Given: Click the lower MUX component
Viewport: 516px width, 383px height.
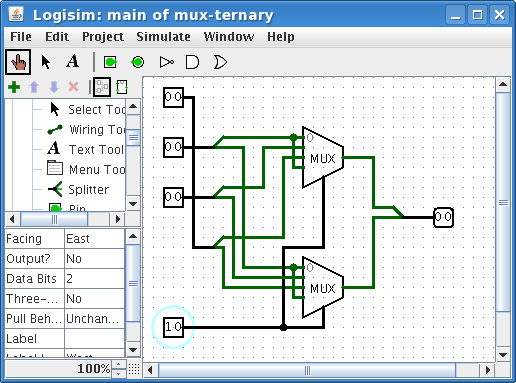Looking at the screenshot, I should [x=323, y=287].
